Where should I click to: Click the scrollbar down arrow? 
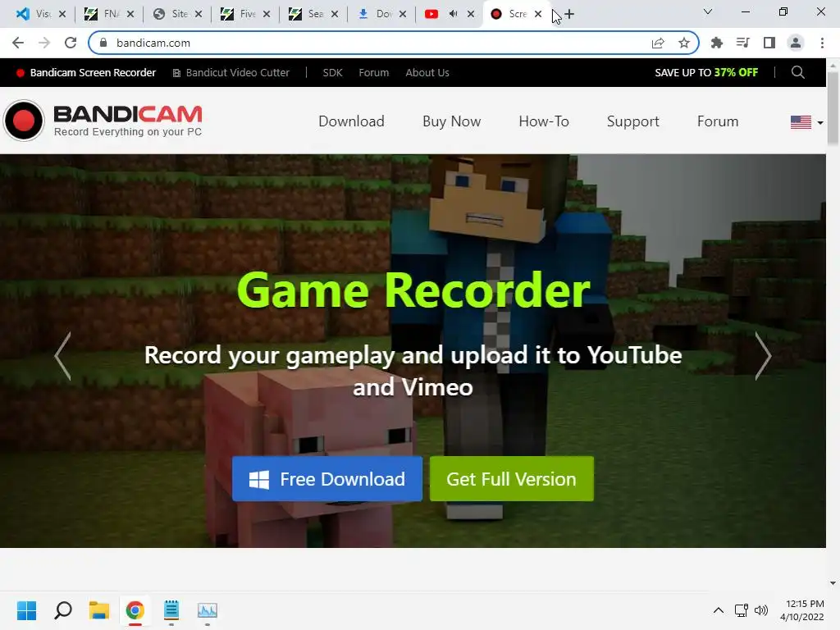click(833, 583)
